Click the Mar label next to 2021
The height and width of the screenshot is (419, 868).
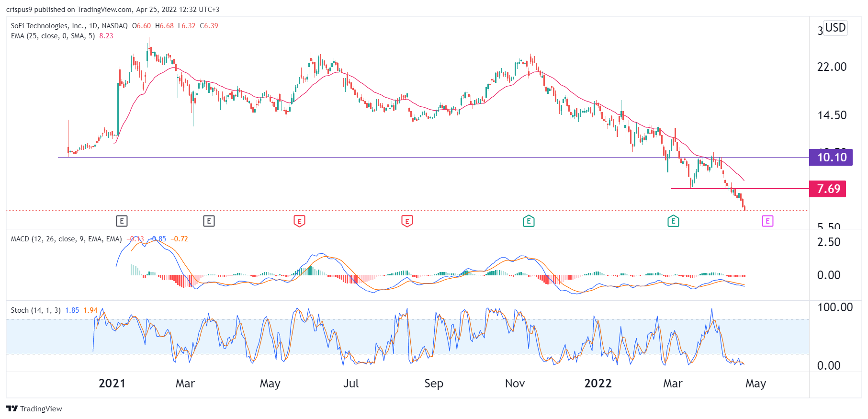point(185,384)
